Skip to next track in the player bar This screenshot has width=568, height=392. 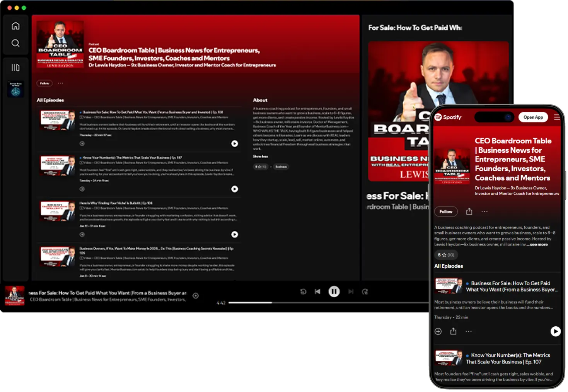(x=351, y=291)
